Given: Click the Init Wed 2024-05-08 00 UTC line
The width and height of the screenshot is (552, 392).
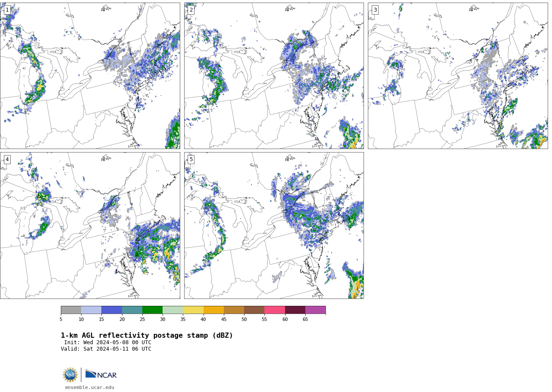Looking at the screenshot, I should [x=108, y=342].
